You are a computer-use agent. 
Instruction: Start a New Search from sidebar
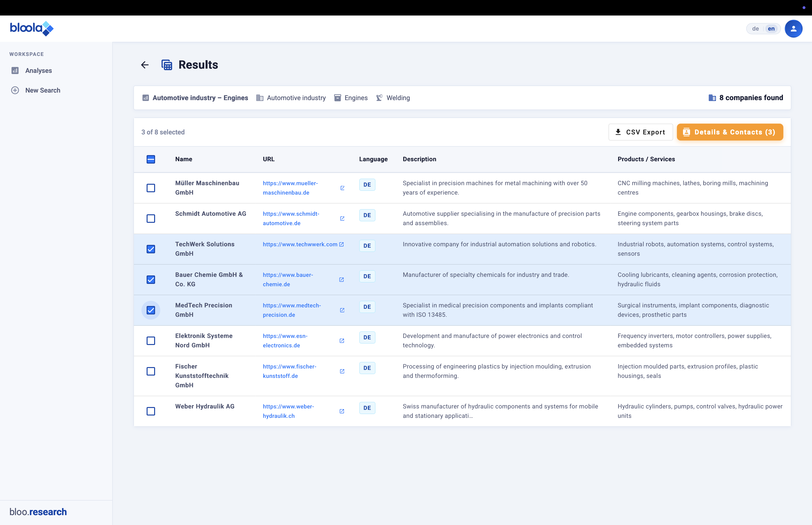coord(42,90)
